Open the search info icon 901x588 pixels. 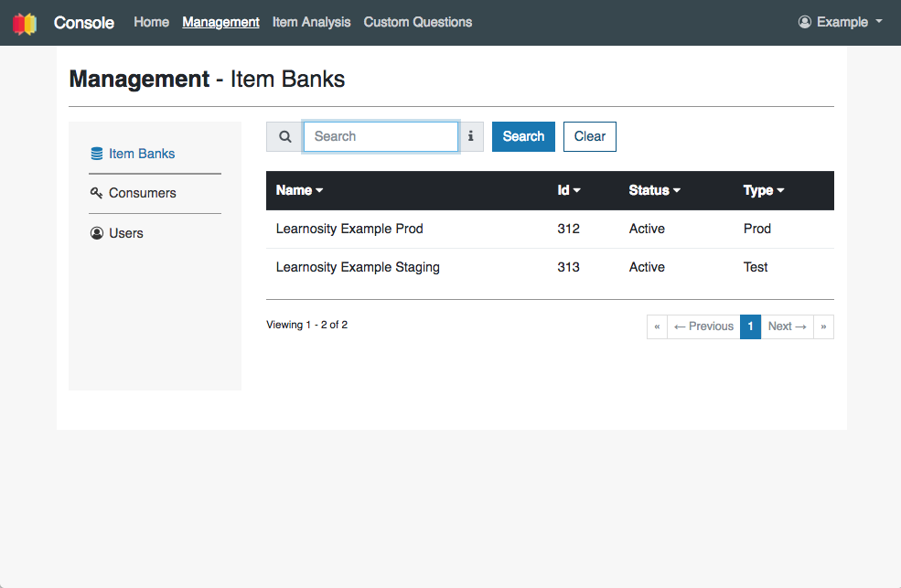[x=470, y=136]
